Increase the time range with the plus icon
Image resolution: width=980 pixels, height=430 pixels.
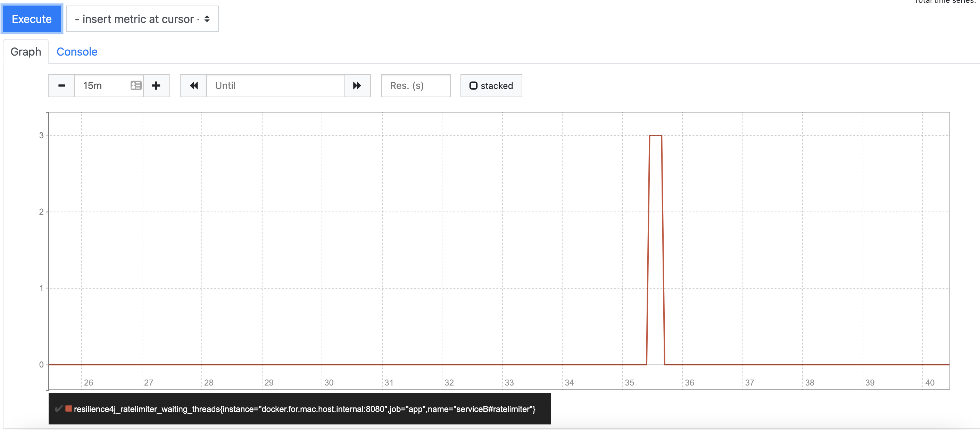pos(156,86)
